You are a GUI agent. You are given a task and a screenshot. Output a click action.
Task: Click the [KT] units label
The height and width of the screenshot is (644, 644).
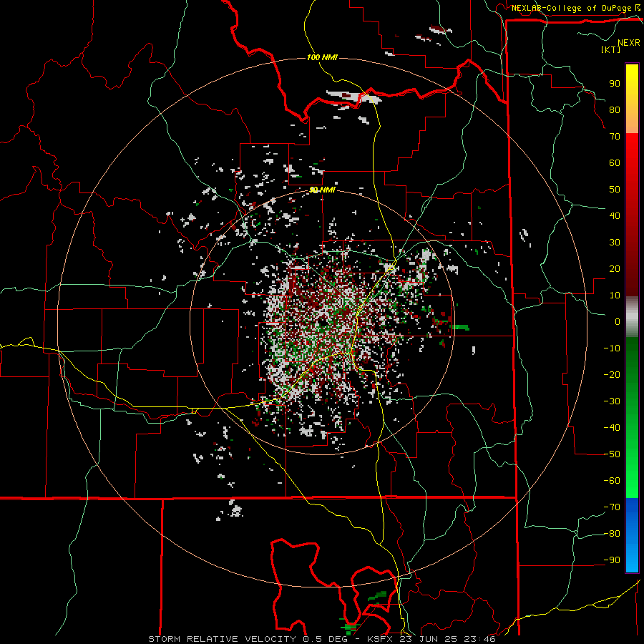point(611,49)
